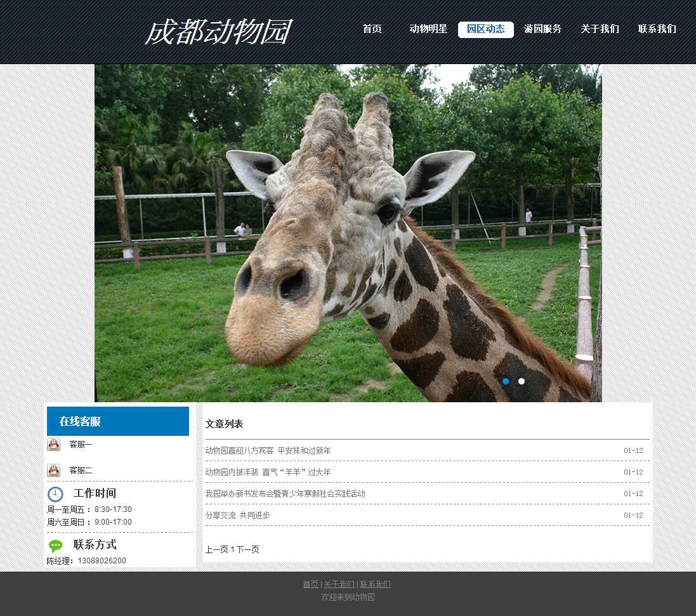The width and height of the screenshot is (696, 616).
Task: Open 关于我们 in the top navigation
Action: (600, 29)
